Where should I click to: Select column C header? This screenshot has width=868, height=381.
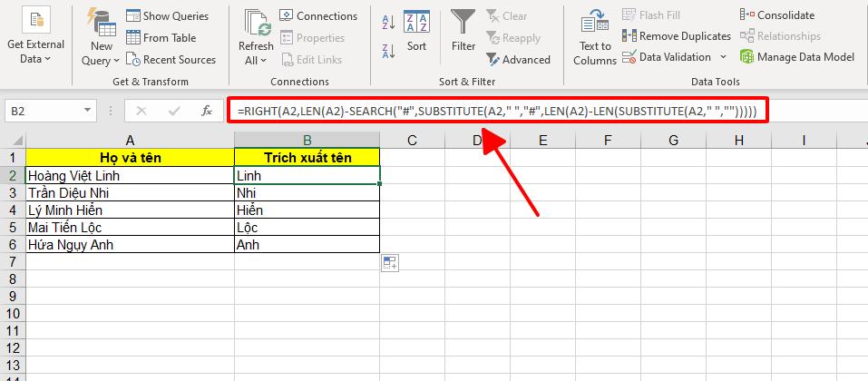click(x=412, y=141)
